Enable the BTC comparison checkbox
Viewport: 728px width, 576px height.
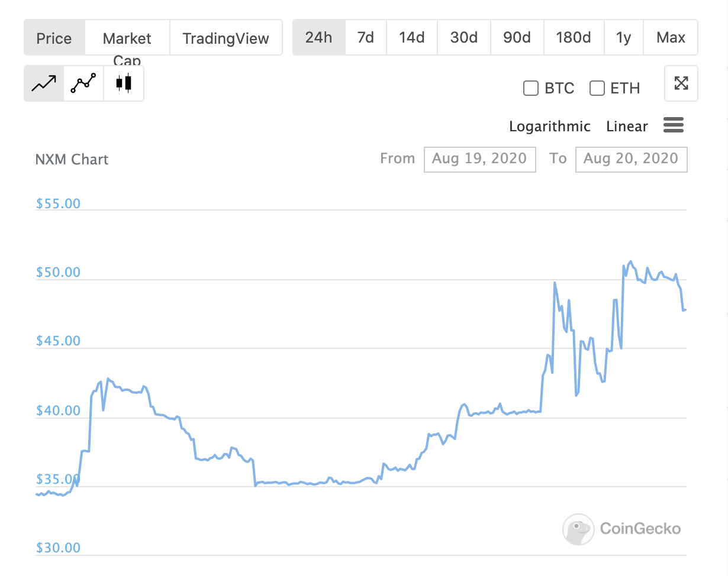coord(530,89)
